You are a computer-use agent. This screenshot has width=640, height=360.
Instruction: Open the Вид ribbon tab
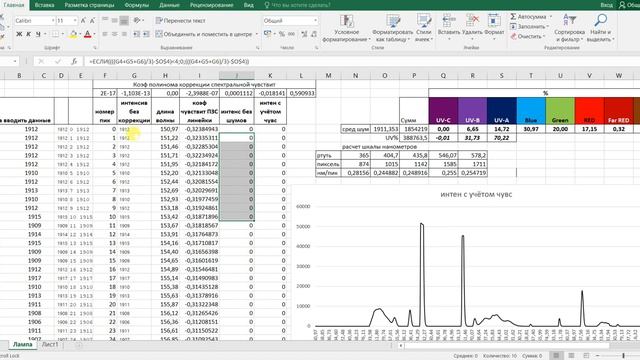click(249, 5)
